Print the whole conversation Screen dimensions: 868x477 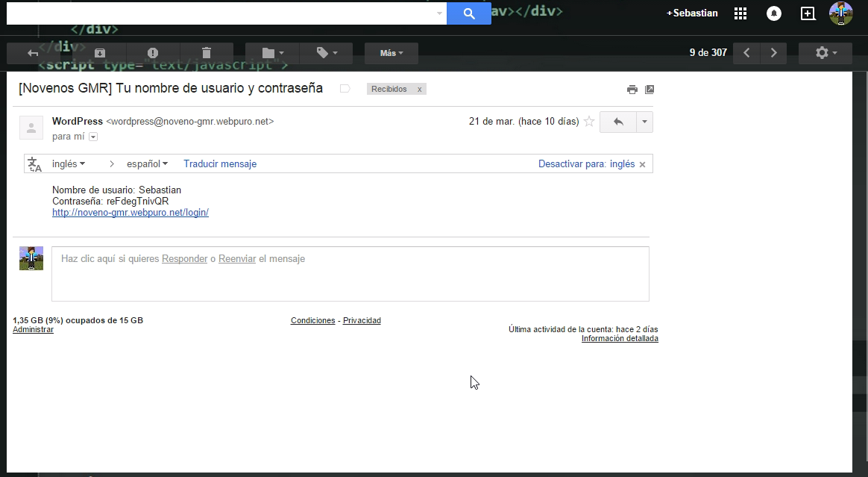point(632,89)
